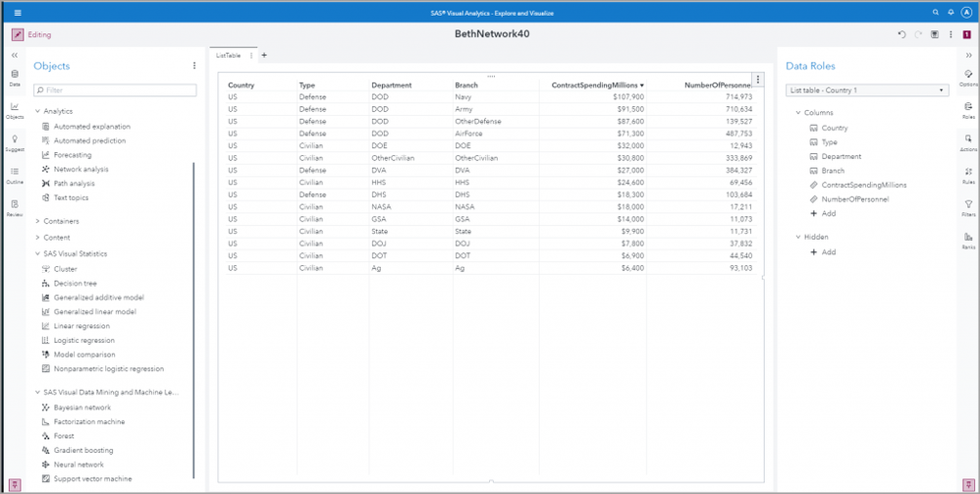Click the search icon in top bar
Image resolution: width=980 pixels, height=494 pixels.
936,13
